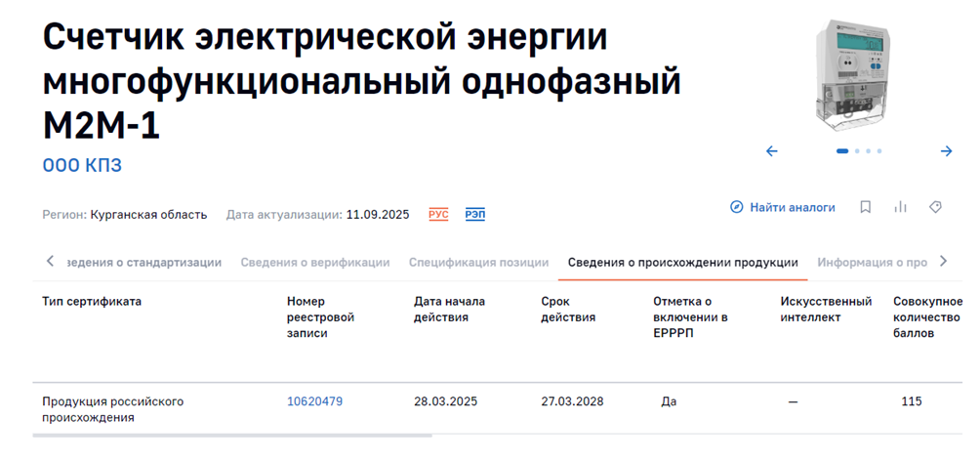
Task: Click the РЭП badge
Action: (475, 215)
